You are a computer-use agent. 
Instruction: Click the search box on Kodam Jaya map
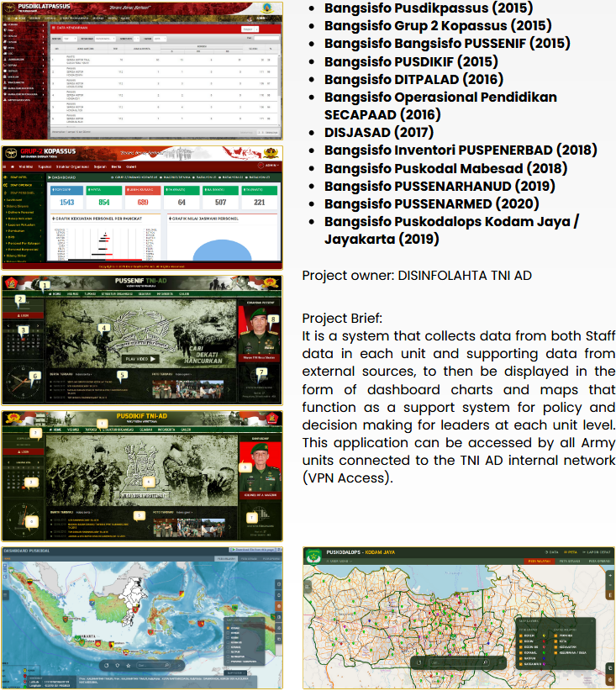point(459,662)
